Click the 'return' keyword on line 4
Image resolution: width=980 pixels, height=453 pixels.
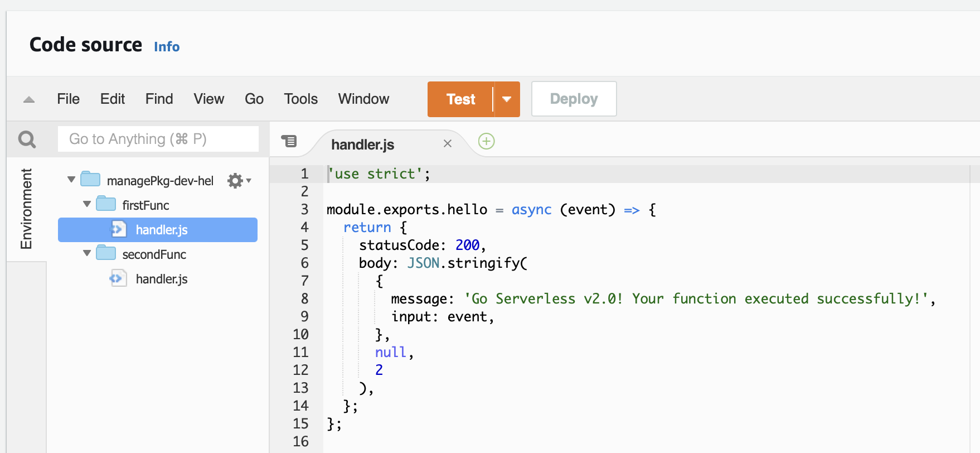pos(367,227)
